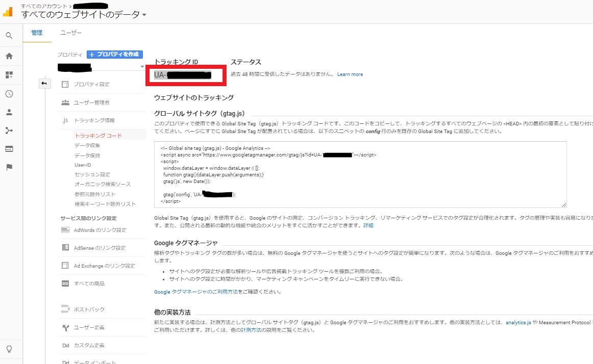Select データ保持 submenu item
The image size is (593, 364).
point(87,155)
